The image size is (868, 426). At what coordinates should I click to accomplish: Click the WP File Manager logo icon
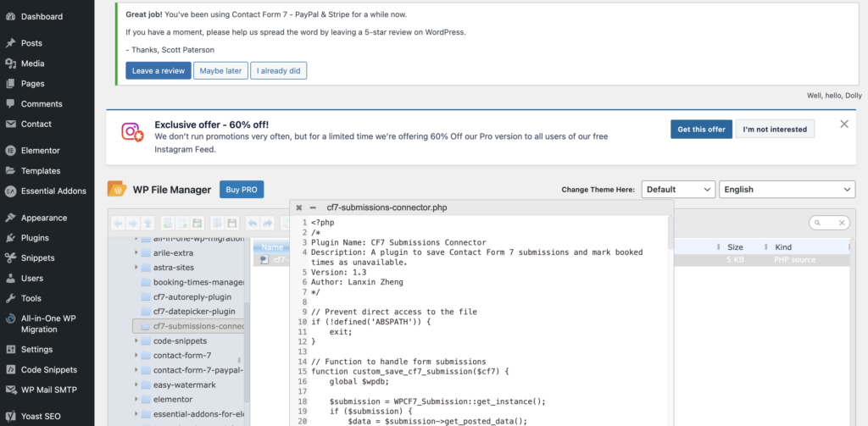point(117,189)
